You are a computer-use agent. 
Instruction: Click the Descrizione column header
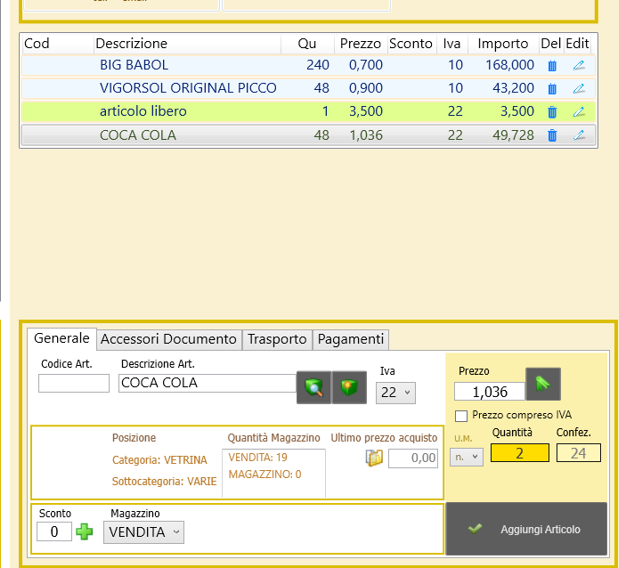point(188,43)
